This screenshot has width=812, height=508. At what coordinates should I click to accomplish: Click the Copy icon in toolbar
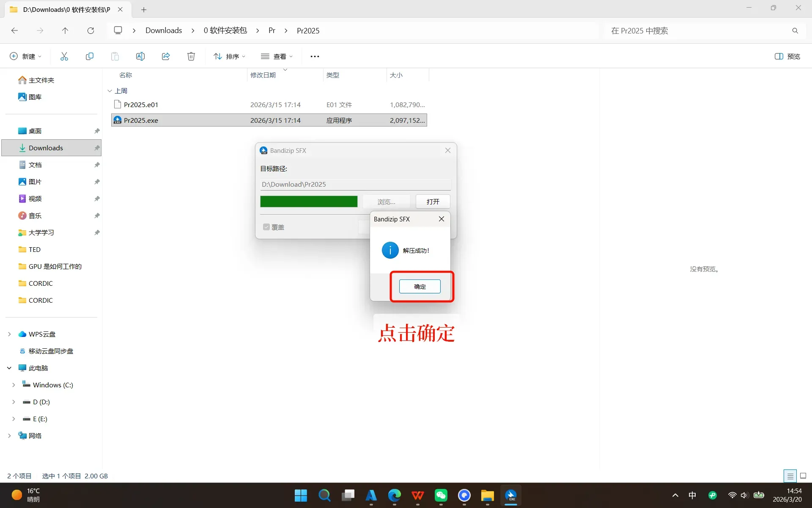[90, 56]
